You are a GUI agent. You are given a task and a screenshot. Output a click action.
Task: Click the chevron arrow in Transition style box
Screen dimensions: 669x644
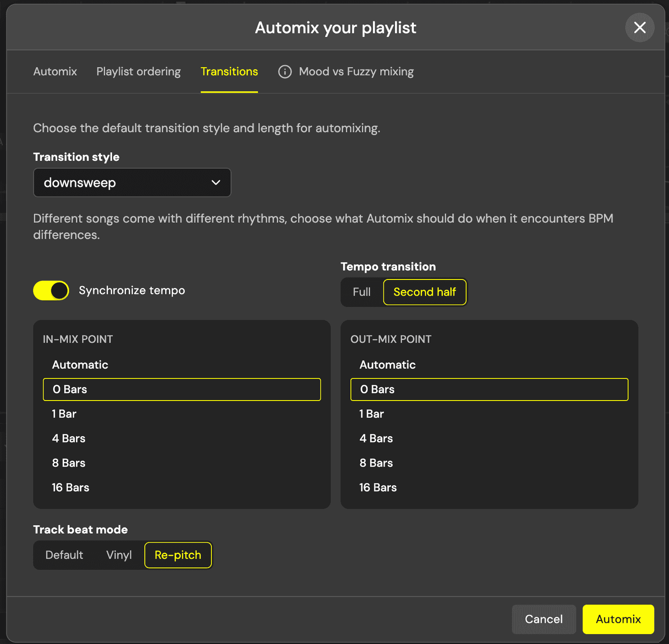tap(216, 183)
